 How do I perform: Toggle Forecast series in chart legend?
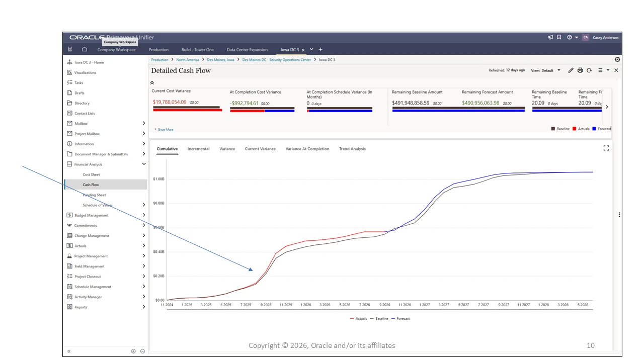point(400,318)
